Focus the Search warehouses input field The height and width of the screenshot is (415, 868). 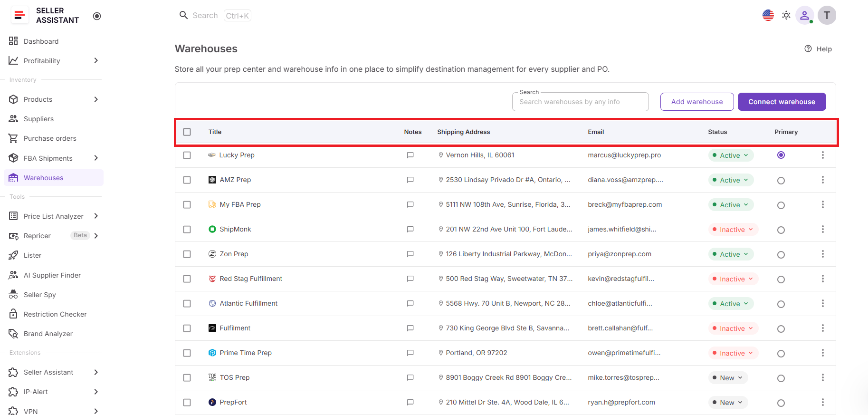point(581,102)
